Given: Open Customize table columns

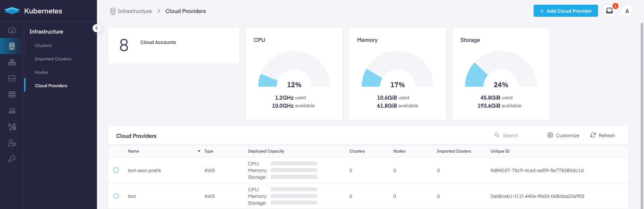Looking at the screenshot, I should click(563, 136).
